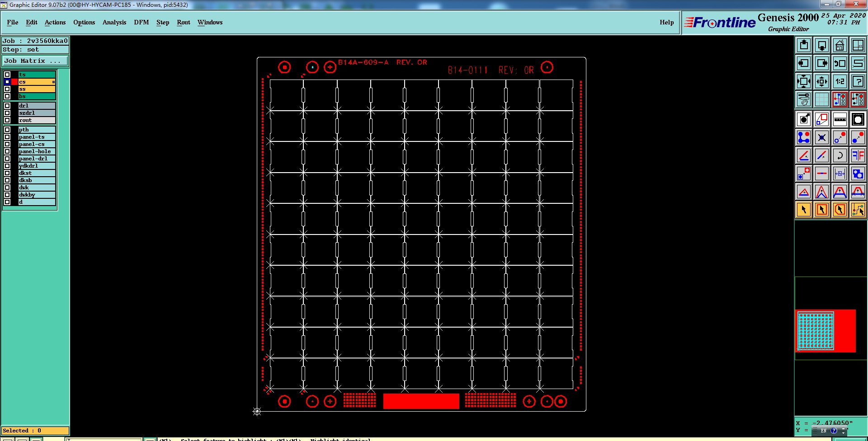Select the ydkdrl layer name
The width and height of the screenshot is (868, 441).
click(37, 166)
